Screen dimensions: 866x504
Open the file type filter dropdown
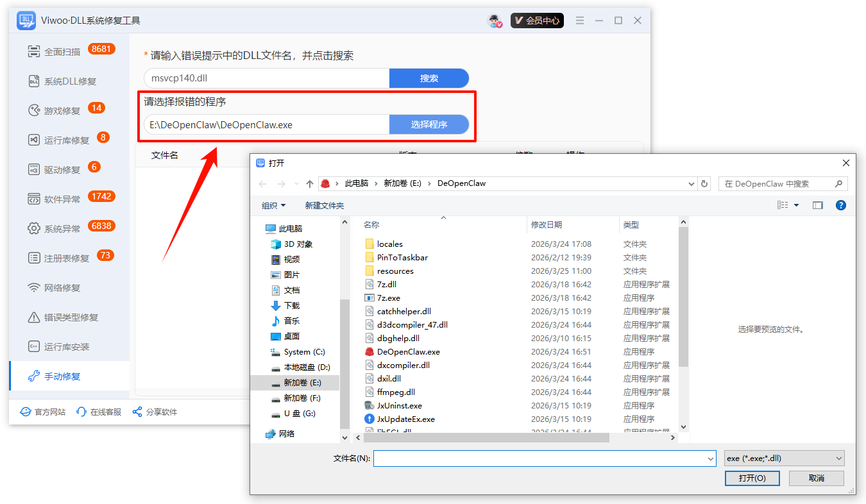pyautogui.click(x=784, y=458)
